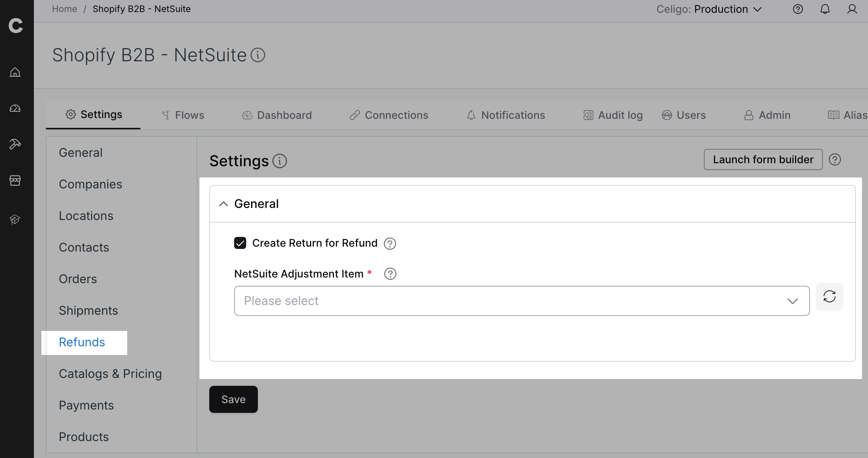This screenshot has width=868, height=458.
Task: Open the Dashboard gauge icon in left sidebar
Action: tap(15, 109)
